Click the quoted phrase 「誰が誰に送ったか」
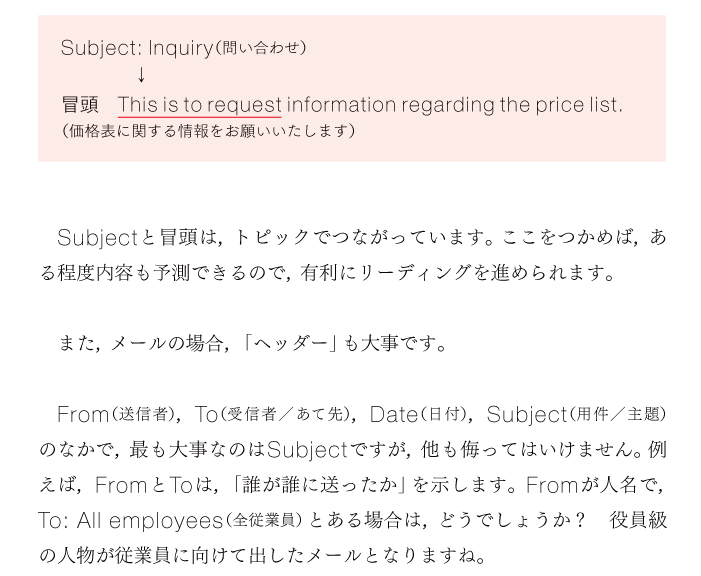 (x=320, y=485)
